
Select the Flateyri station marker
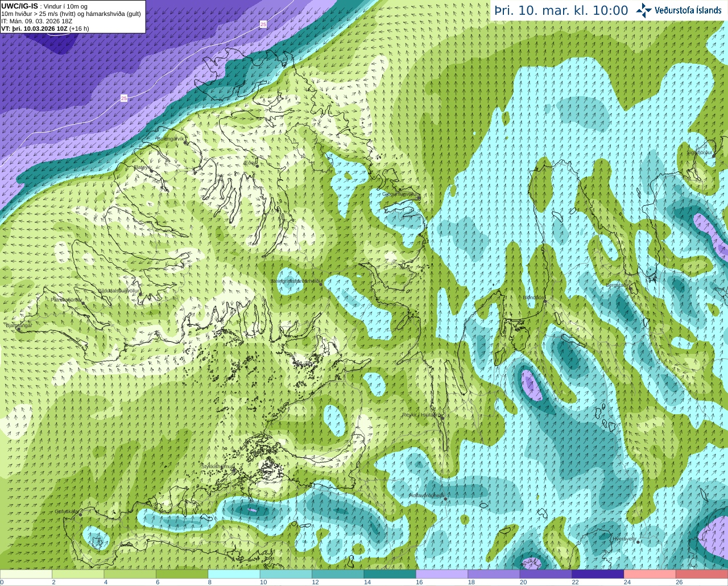(x=151, y=172)
